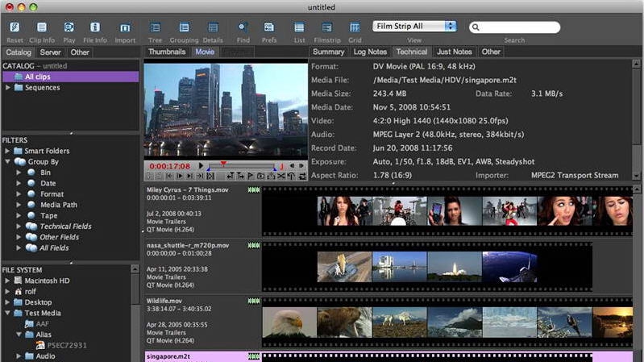Expand the Sequences folder
Viewport: 644px width, 362px height.
pyautogui.click(x=8, y=88)
